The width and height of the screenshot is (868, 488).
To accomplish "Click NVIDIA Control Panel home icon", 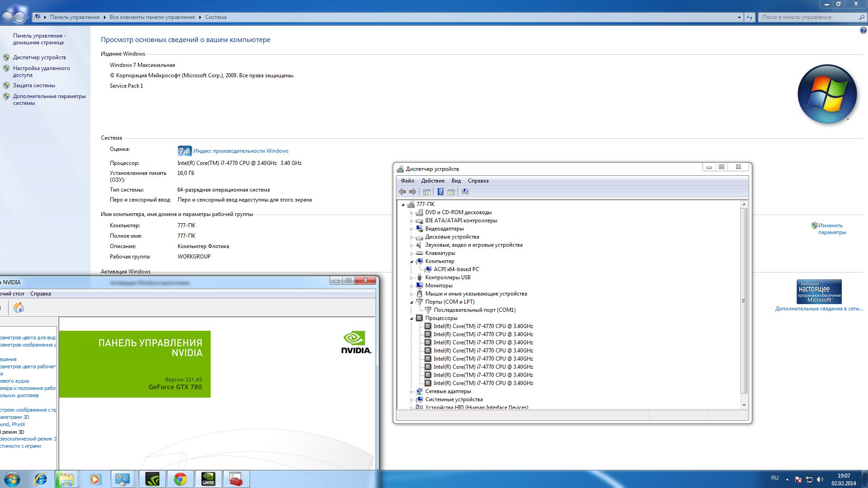I will point(19,308).
